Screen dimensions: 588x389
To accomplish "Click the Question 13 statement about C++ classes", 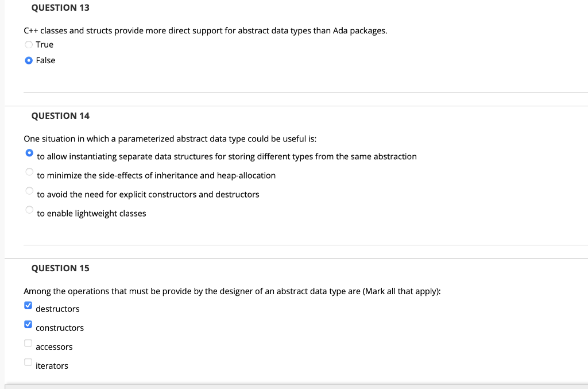I will click(x=206, y=30).
